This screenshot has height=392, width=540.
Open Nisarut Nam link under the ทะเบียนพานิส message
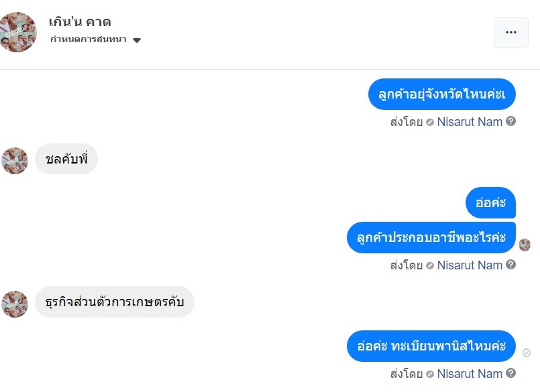pos(470,374)
